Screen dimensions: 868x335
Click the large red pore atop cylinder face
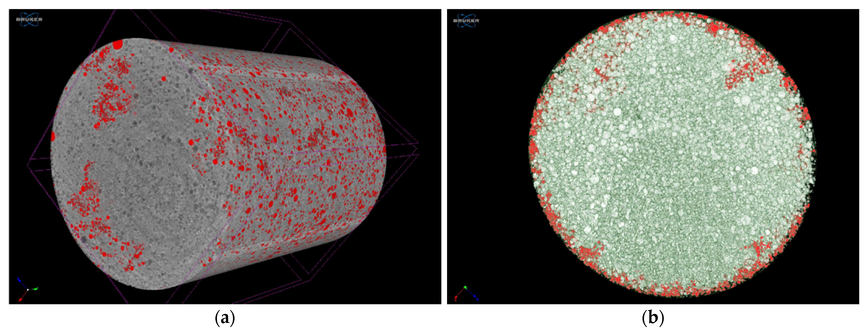pyautogui.click(x=118, y=45)
